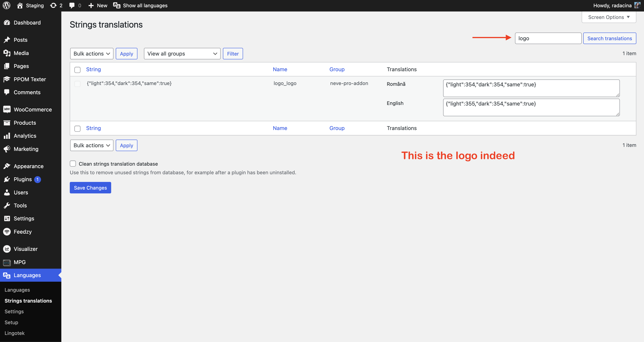Expand Screen Options
The height and width of the screenshot is (342, 644).
(609, 17)
